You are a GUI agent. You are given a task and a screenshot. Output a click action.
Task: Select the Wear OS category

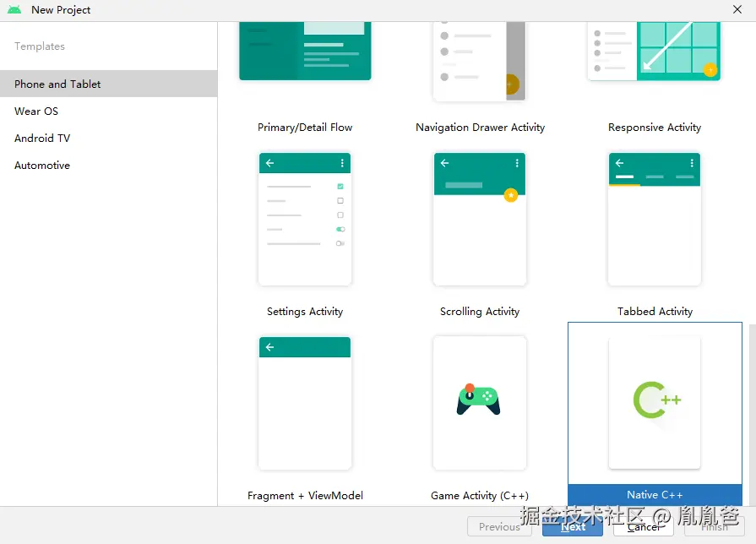(108, 111)
